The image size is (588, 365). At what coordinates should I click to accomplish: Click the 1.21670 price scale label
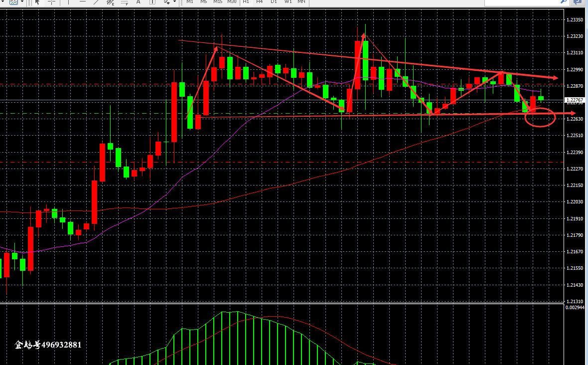pos(575,252)
